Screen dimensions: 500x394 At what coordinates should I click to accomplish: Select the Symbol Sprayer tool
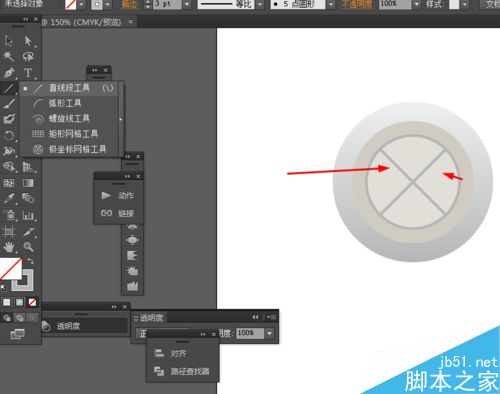click(9, 215)
